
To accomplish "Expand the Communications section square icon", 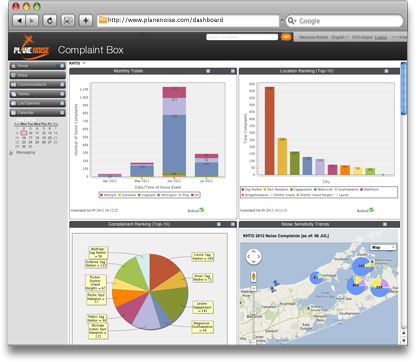I will 62,85.
